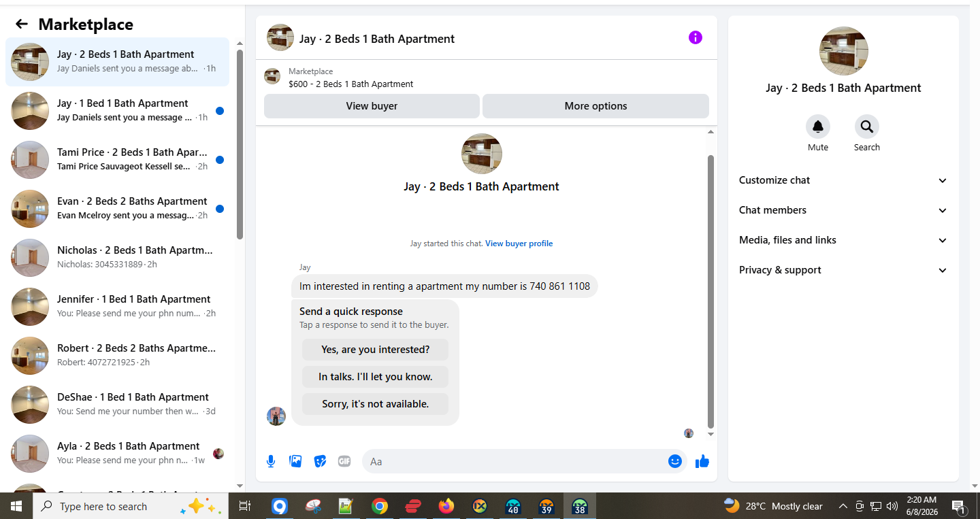
Task: Choose a sticker from the sticker icon
Action: tap(320, 461)
